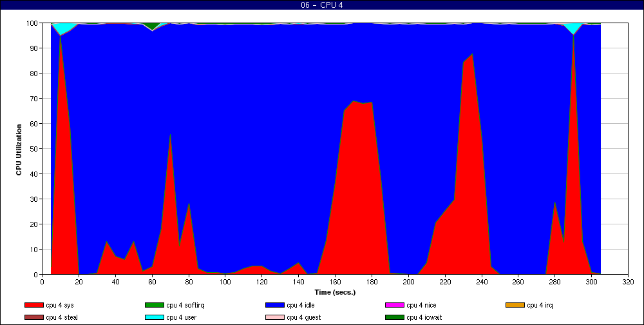The image size is (644, 325).
Task: Click the 70 tick on the utilization axis
Action: coord(35,98)
